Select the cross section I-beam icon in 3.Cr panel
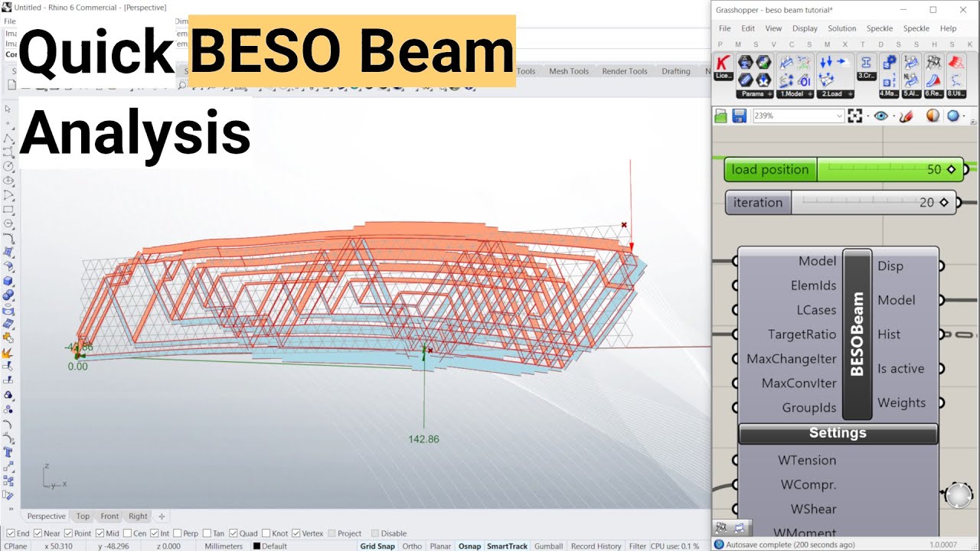This screenshot has width=980, height=551. click(867, 62)
